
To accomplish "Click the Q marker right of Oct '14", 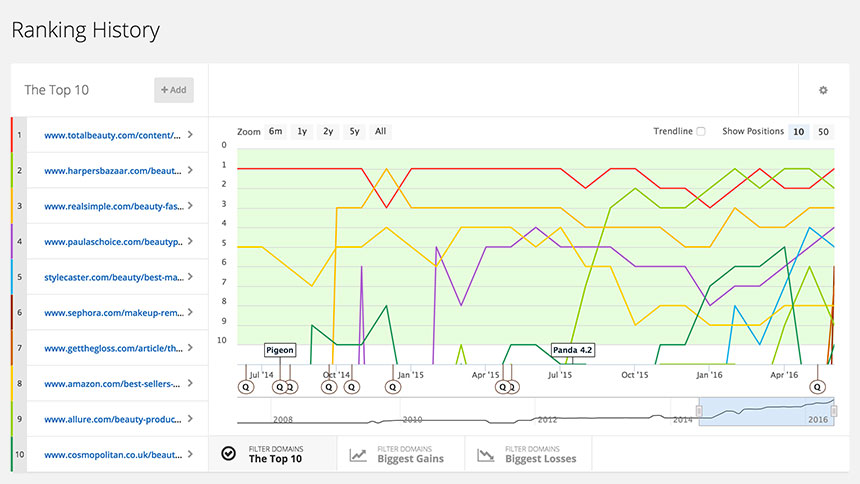I will 352,387.
